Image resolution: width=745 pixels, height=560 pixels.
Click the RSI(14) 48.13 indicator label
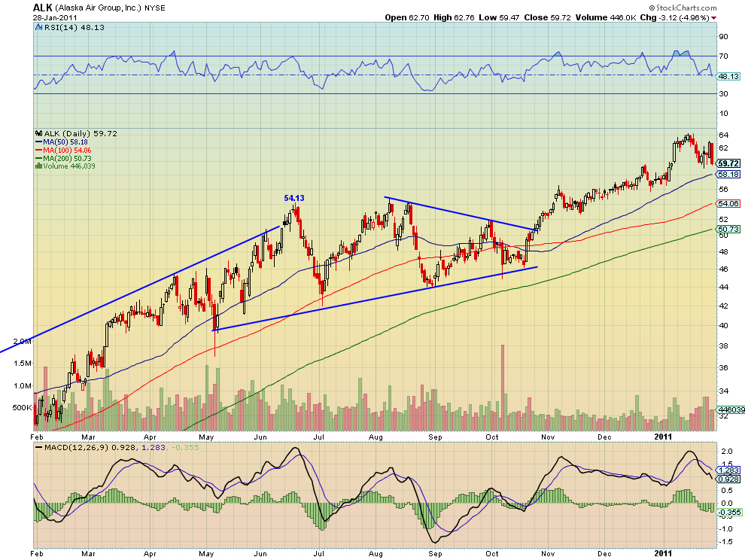(x=74, y=28)
